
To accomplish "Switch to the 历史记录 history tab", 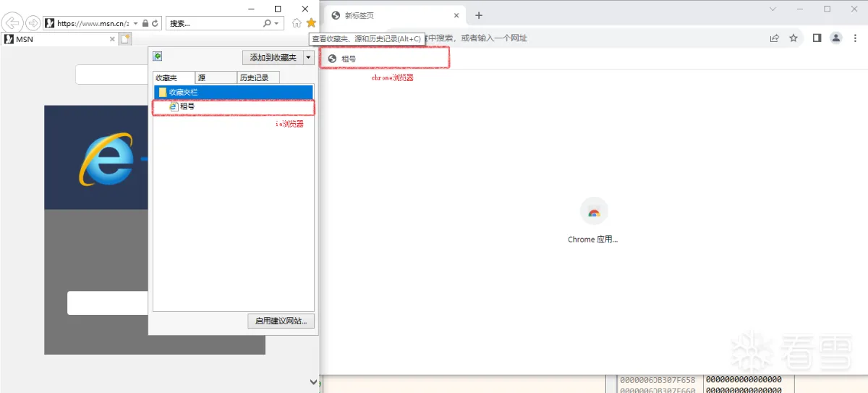I will [x=258, y=77].
